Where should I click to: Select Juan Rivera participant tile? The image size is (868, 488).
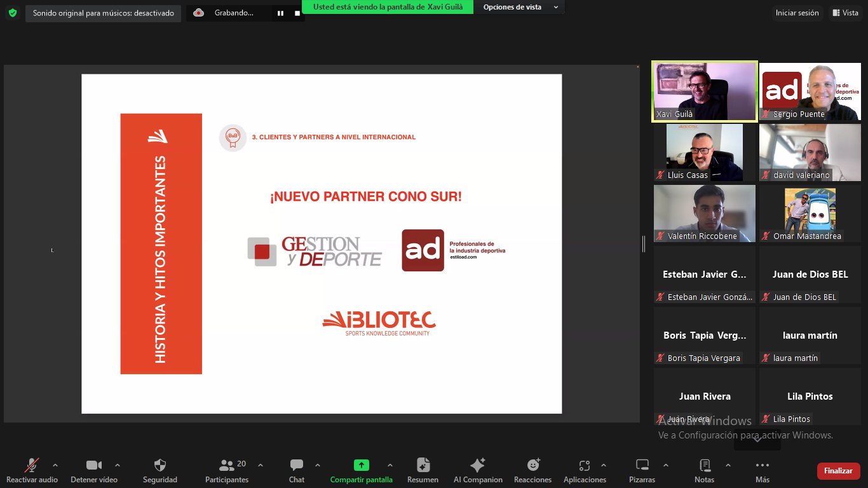[x=705, y=396]
